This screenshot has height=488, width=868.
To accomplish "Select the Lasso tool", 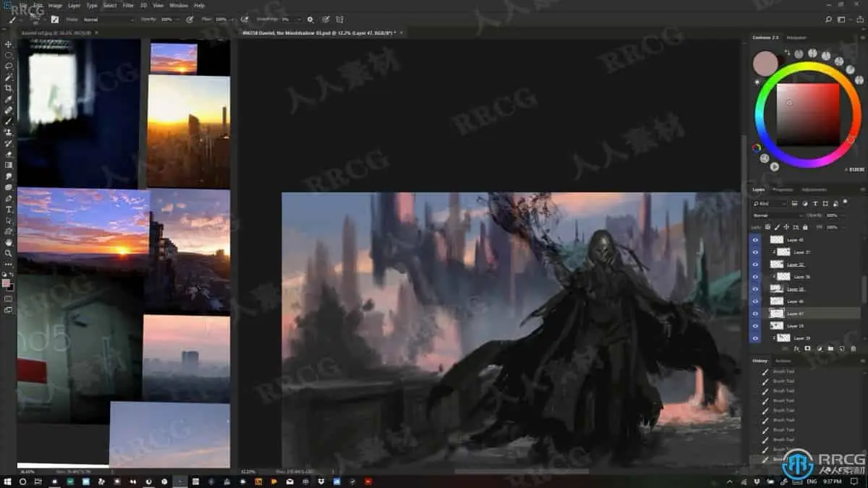I will tap(9, 66).
